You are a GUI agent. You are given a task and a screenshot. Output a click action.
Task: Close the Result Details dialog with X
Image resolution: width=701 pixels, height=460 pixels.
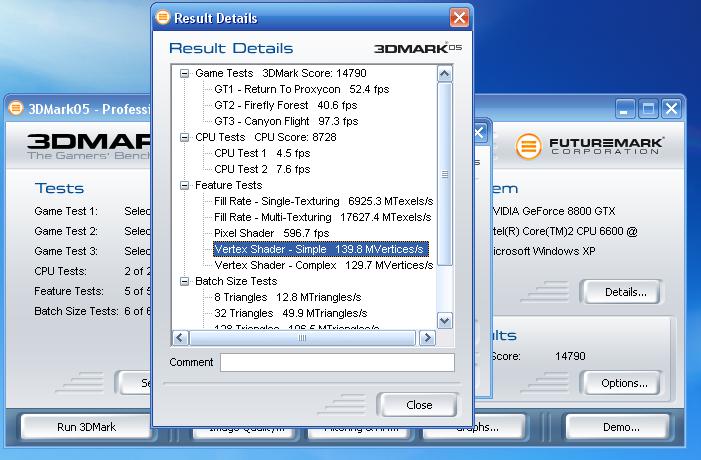click(x=459, y=18)
